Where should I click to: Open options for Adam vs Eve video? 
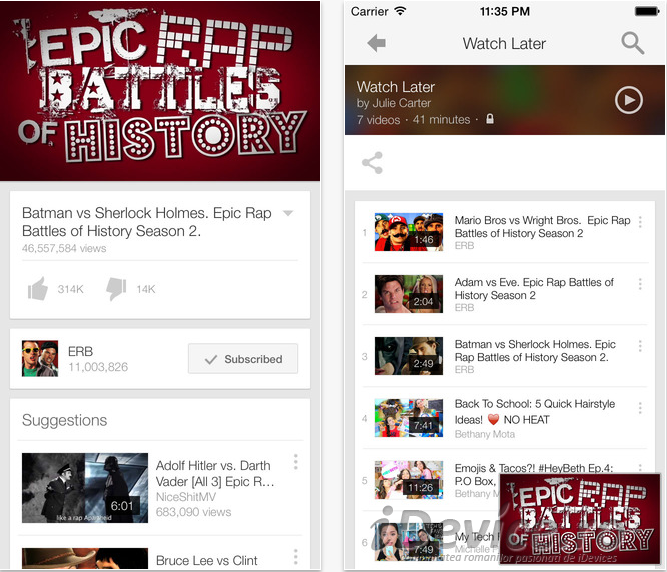click(640, 284)
